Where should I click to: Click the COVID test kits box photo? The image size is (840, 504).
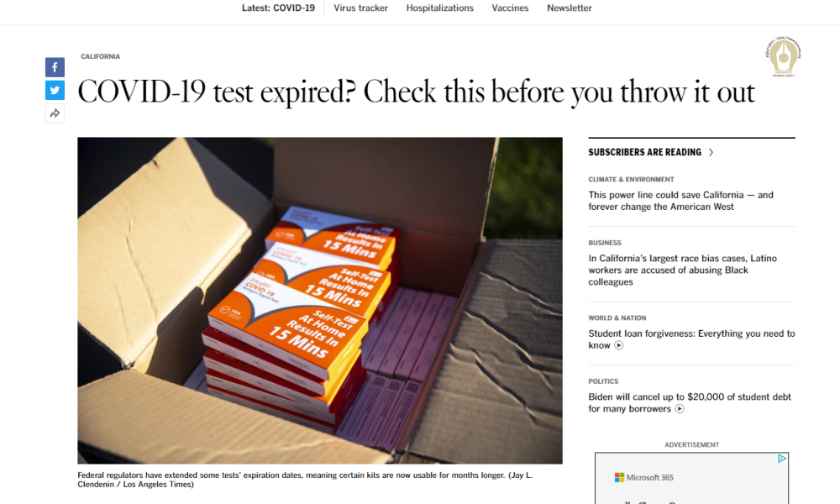point(320,301)
